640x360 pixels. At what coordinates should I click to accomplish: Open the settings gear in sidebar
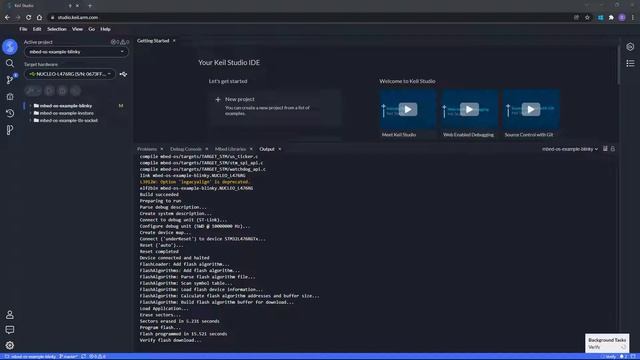(10, 345)
